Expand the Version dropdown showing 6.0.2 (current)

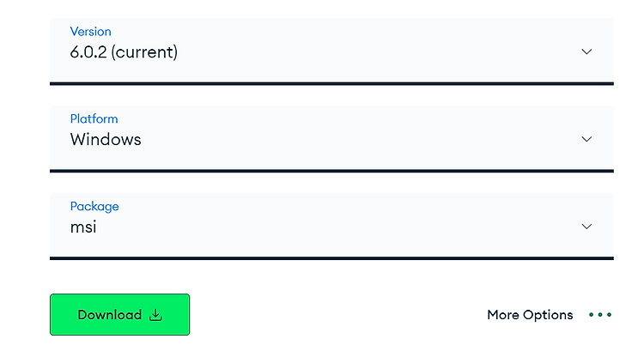coord(331,51)
